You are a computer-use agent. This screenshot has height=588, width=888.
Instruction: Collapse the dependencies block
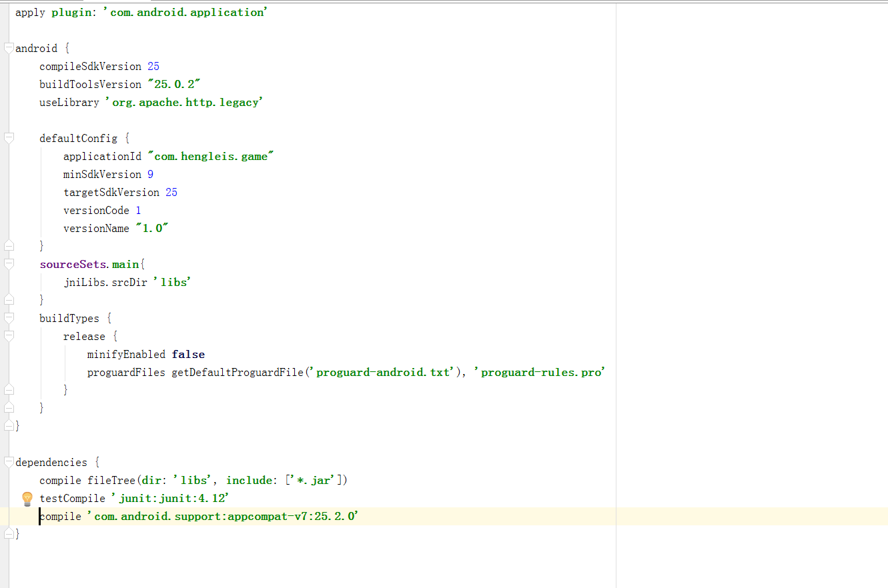point(8,462)
